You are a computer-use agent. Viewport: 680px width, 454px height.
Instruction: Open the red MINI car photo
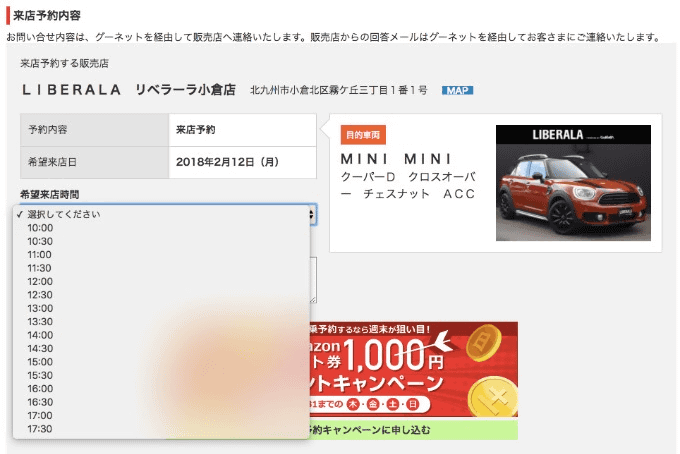point(573,183)
